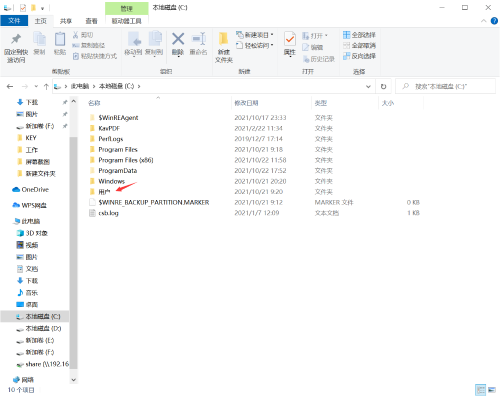Click 本地磁盘 (C:) in the address breadcrumb
Viewport: 500px width, 396px height.
tap(116, 86)
